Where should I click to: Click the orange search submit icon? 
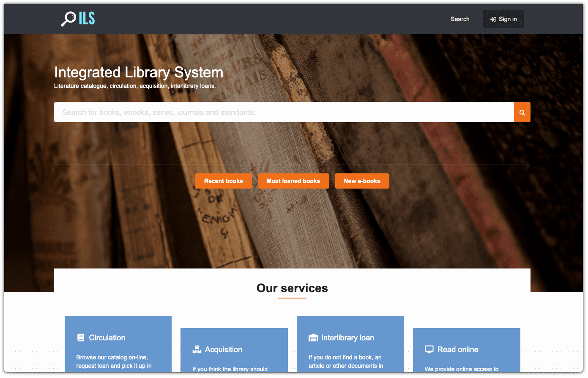click(522, 112)
